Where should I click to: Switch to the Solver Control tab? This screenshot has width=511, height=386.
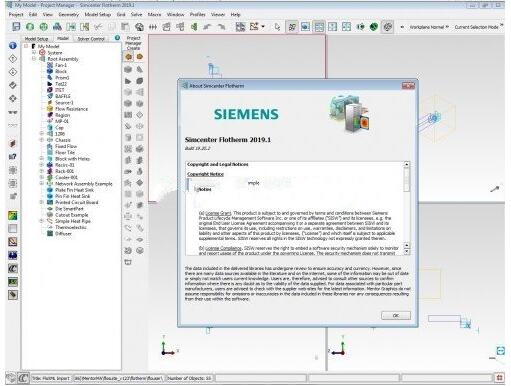click(91, 39)
